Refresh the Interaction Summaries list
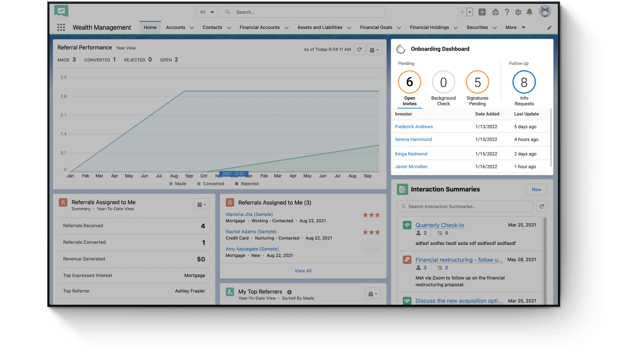This screenshot has width=617, height=364. point(542,206)
